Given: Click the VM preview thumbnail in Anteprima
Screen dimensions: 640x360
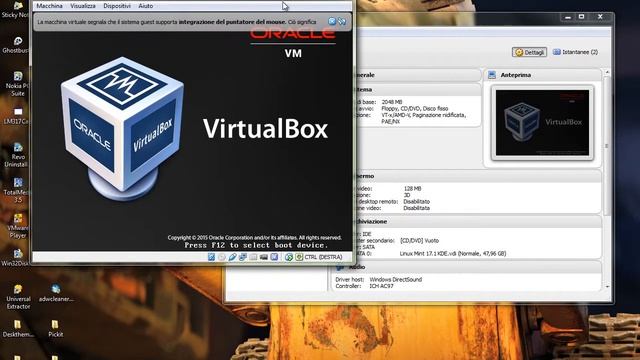Looking at the screenshot, I should (x=542, y=122).
